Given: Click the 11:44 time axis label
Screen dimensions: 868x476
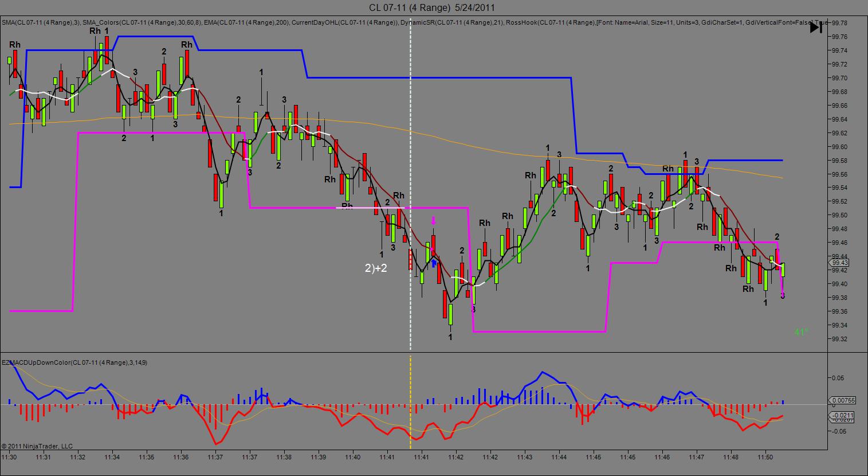Looking at the screenshot, I should pos(559,457).
